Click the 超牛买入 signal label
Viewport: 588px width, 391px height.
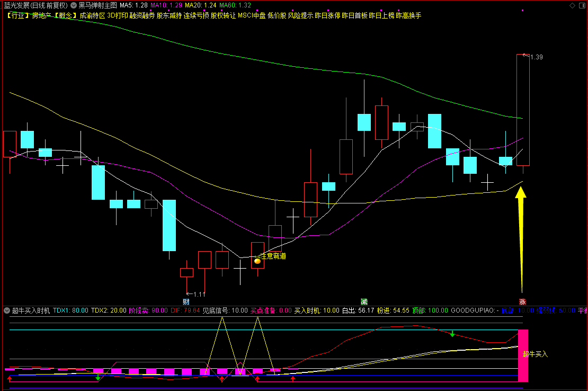535,354
